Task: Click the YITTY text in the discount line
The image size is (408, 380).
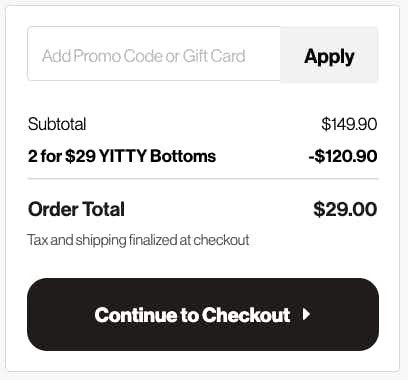Action: pyautogui.click(x=123, y=156)
